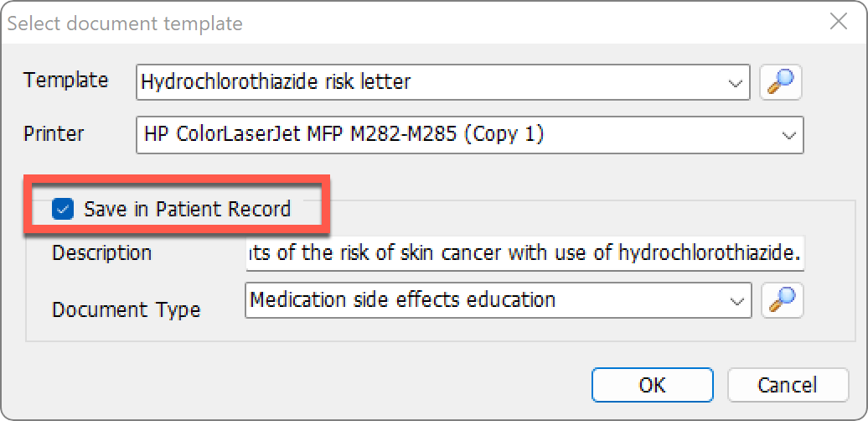Expand the Document Type dropdown arrow
The width and height of the screenshot is (868, 421).
tap(736, 301)
